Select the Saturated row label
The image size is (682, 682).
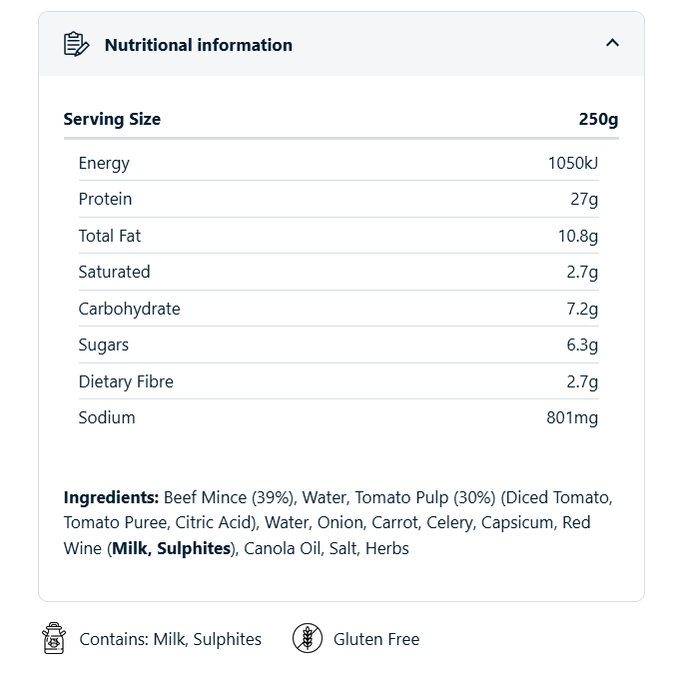pos(114,272)
